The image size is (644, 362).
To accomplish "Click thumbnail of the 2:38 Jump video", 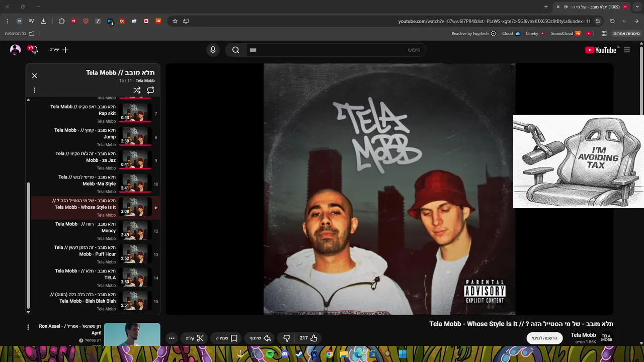I will tap(136, 137).
